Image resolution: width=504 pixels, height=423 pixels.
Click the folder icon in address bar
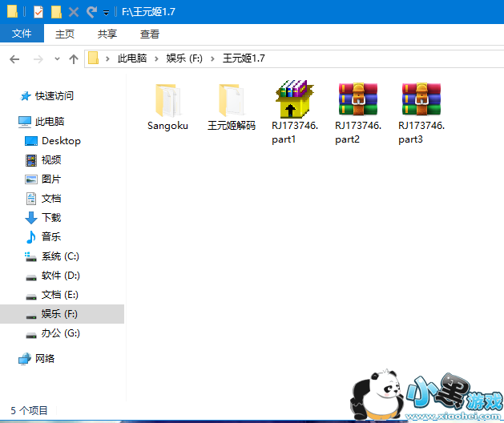pyautogui.click(x=93, y=58)
